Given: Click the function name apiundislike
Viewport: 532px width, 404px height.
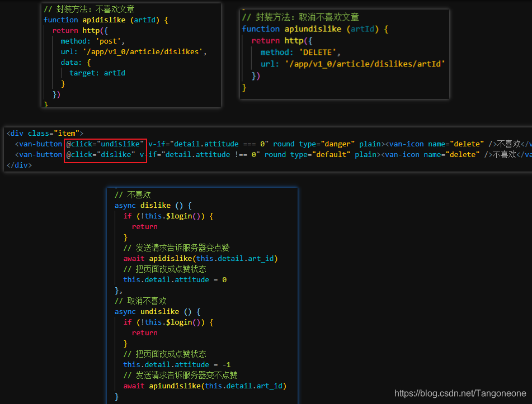Looking at the screenshot, I should click(313, 29).
